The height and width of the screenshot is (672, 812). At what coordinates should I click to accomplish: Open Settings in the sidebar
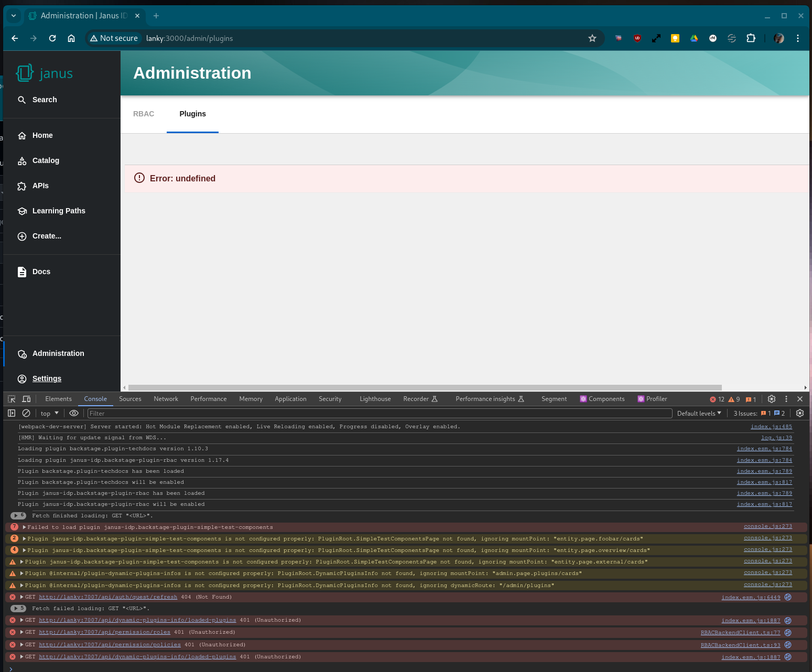point(39,378)
